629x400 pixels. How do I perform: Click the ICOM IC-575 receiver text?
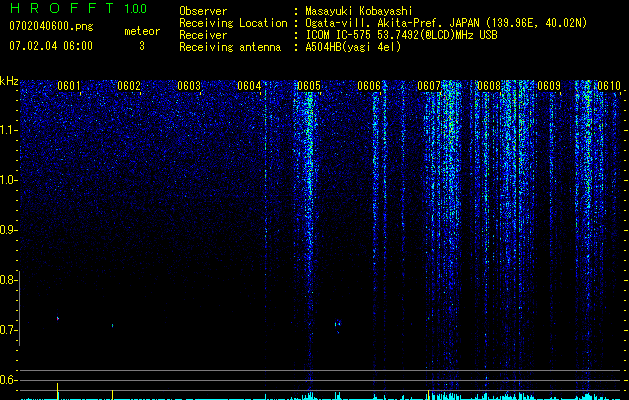(x=401, y=35)
